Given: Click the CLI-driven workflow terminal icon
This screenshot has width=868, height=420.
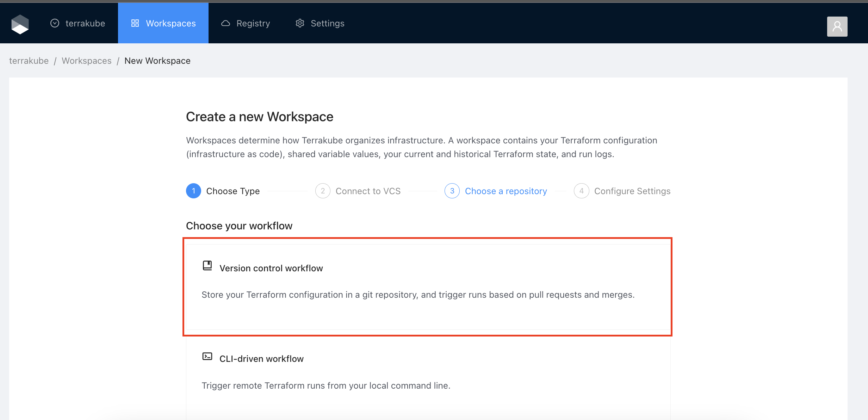Looking at the screenshot, I should [x=207, y=356].
